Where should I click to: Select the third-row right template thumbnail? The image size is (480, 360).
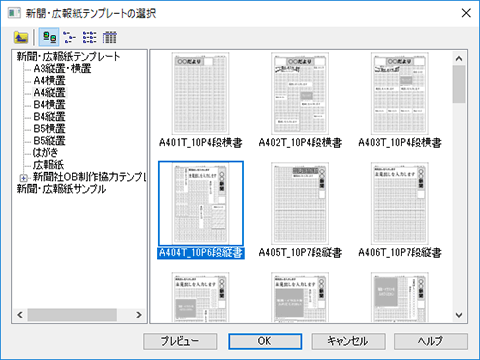pos(400,297)
